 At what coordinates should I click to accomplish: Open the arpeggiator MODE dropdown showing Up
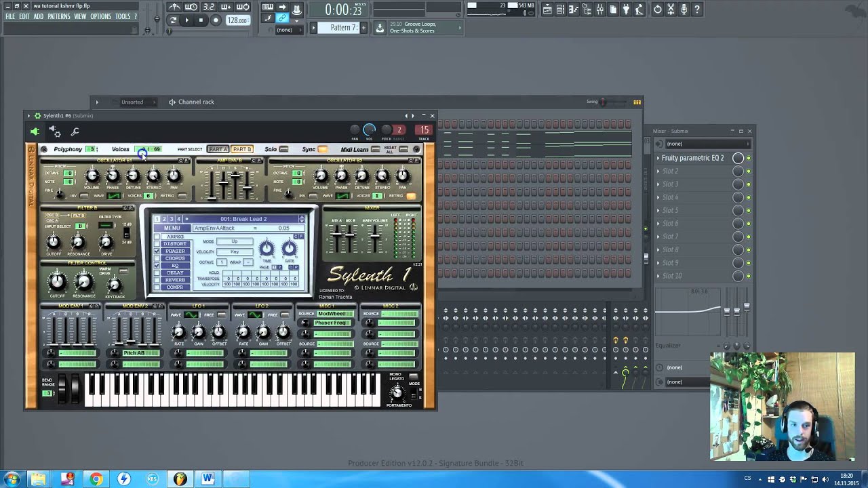coord(235,241)
